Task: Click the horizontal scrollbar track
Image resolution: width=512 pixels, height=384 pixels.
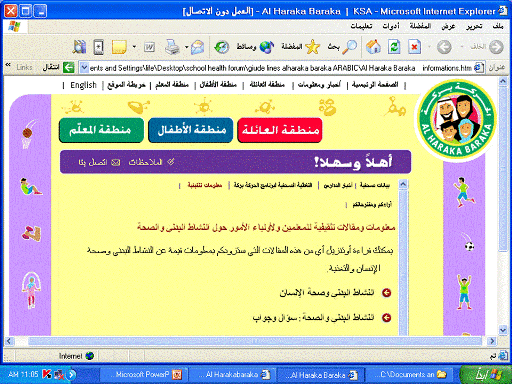Action: click(x=255, y=341)
